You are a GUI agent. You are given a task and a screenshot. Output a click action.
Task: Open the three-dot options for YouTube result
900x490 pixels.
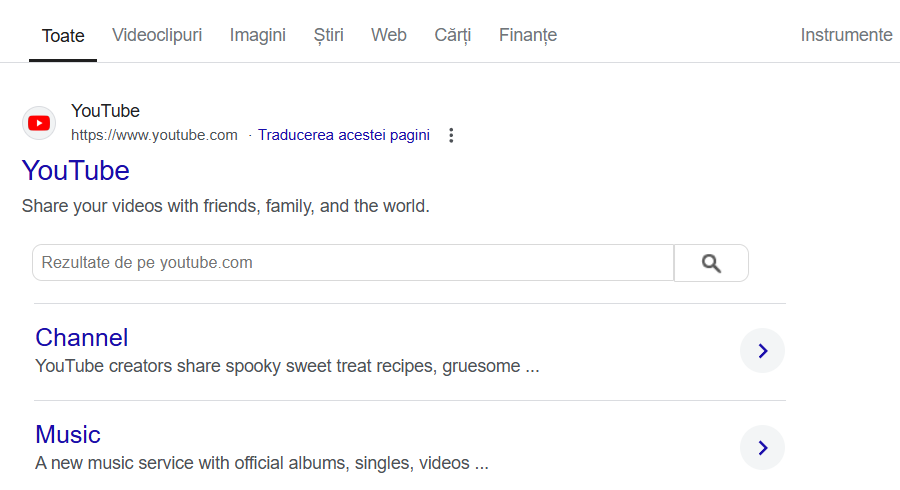(451, 135)
